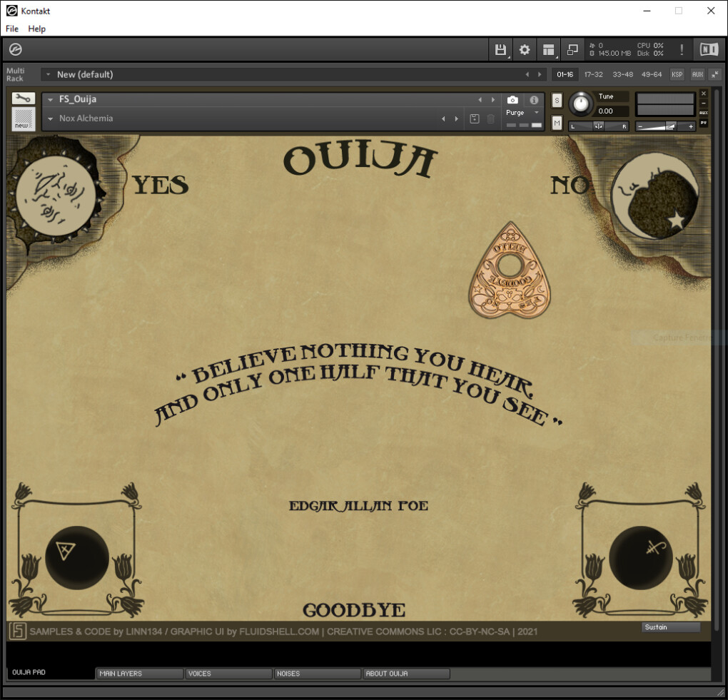Toggle the instrument AUX button beside meters
728x700 pixels.
coord(704,113)
